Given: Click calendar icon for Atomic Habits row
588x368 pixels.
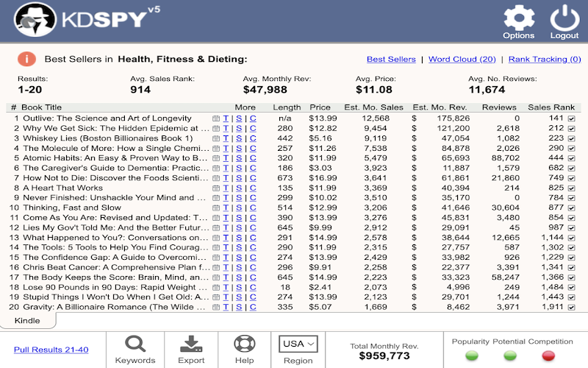Looking at the screenshot, I should tap(216, 158).
